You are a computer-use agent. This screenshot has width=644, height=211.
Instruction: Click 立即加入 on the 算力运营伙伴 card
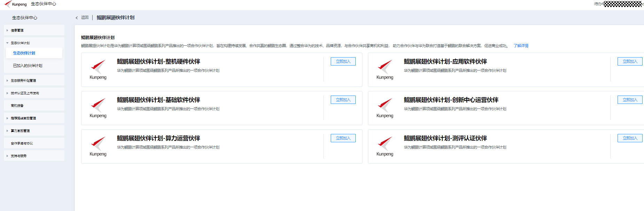tap(343, 138)
